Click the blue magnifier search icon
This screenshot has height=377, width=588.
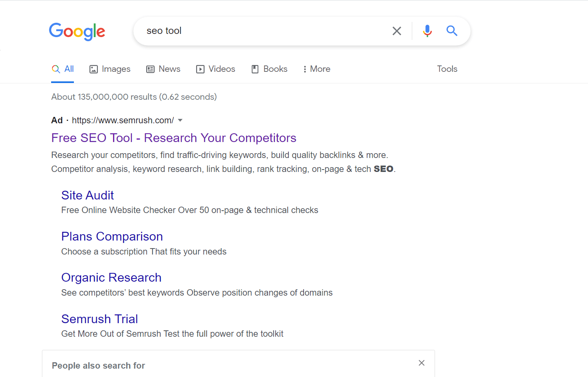[452, 31]
